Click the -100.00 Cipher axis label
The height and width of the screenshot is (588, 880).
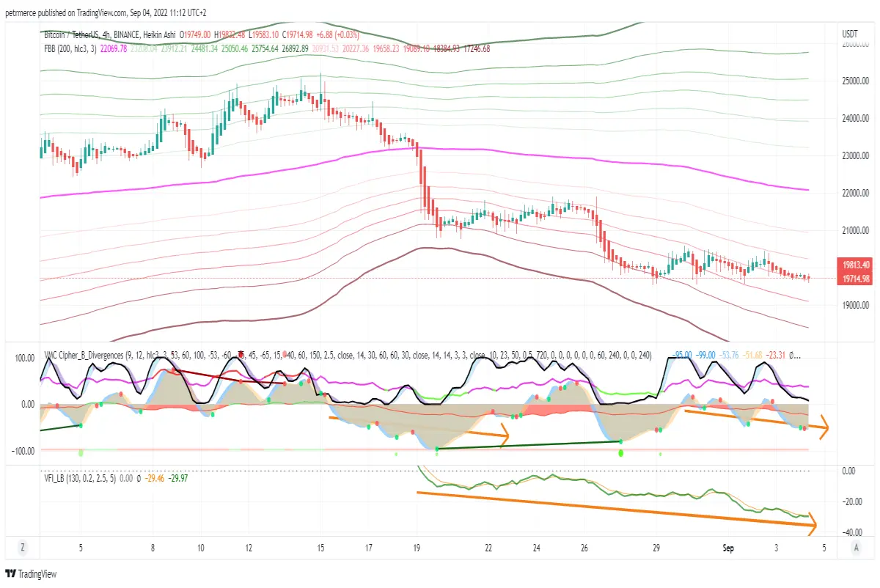(23, 450)
